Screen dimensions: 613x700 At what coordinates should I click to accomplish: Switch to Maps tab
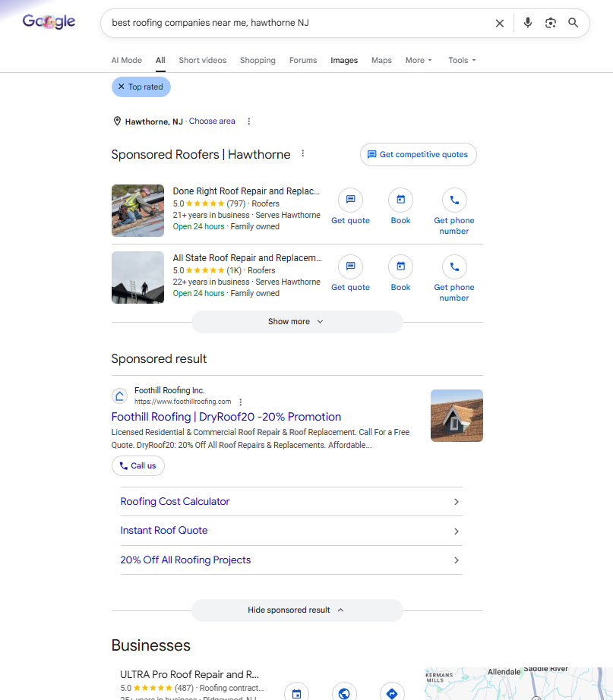(381, 60)
